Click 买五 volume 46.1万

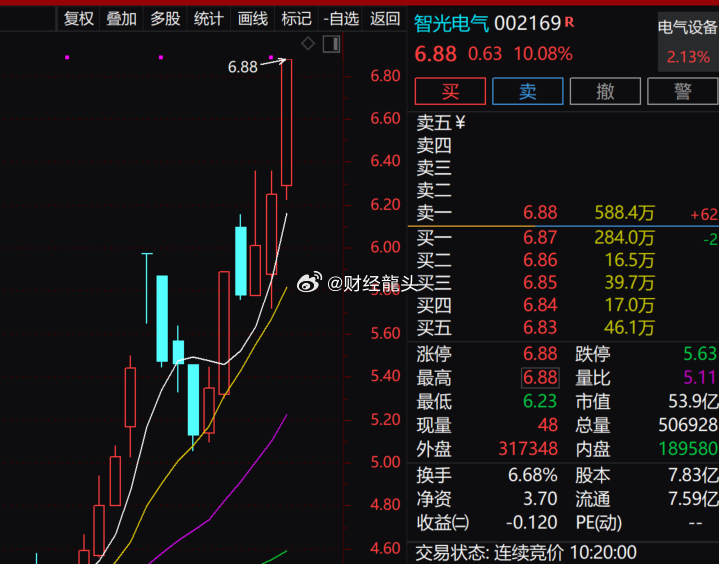pos(629,327)
